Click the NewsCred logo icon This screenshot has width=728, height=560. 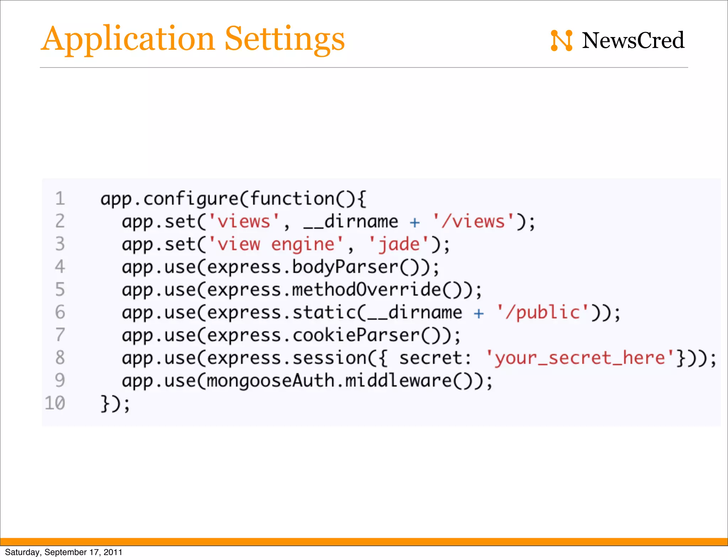[x=561, y=41]
